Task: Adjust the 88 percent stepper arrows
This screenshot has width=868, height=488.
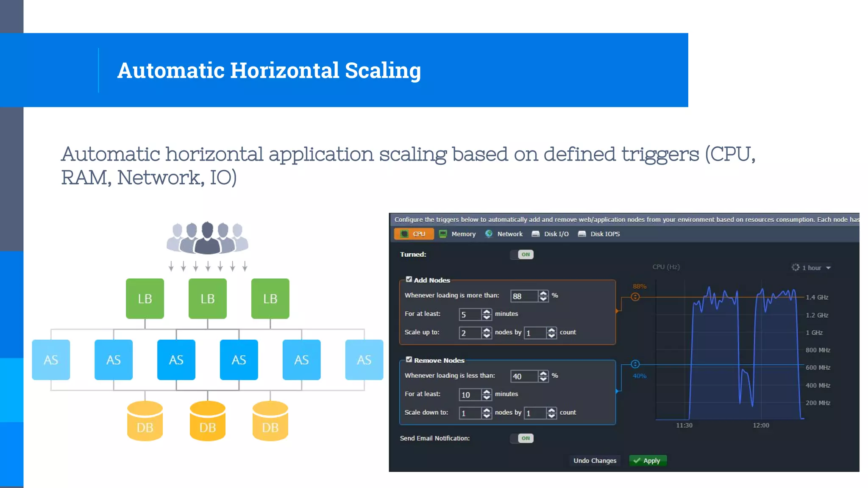Action: pos(543,296)
